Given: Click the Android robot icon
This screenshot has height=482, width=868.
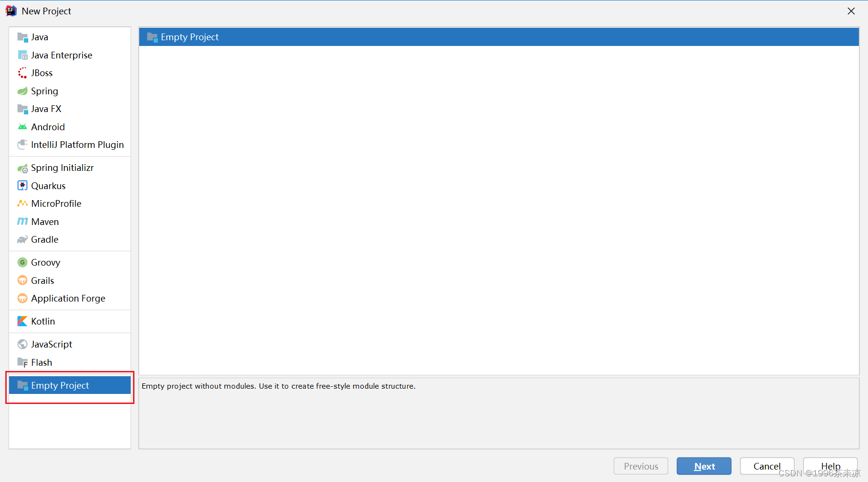Looking at the screenshot, I should pos(22,127).
